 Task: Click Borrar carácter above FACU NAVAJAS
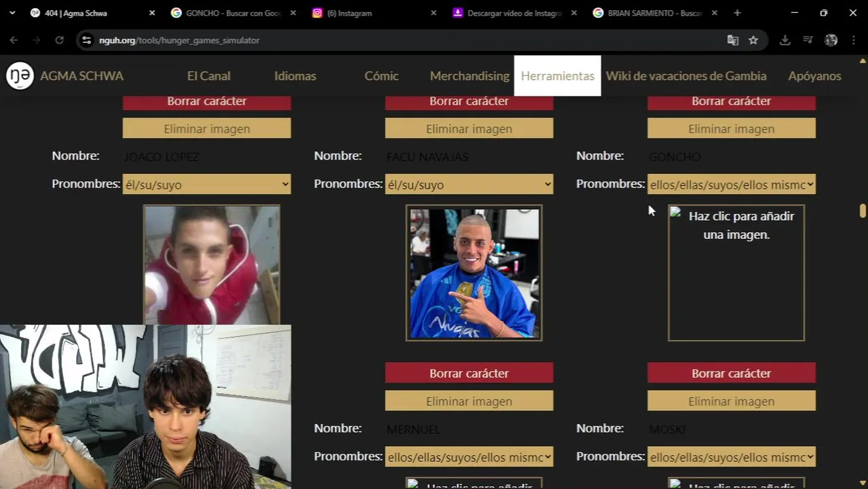469,102
